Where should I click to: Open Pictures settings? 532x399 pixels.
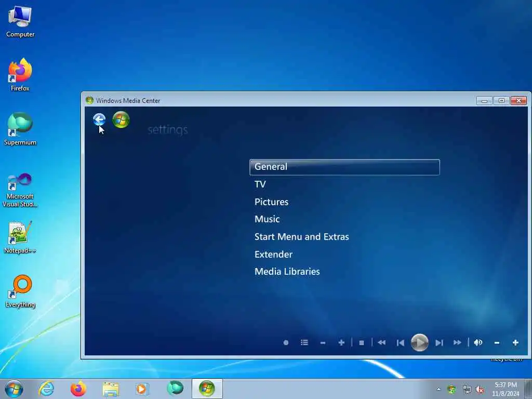click(x=271, y=202)
